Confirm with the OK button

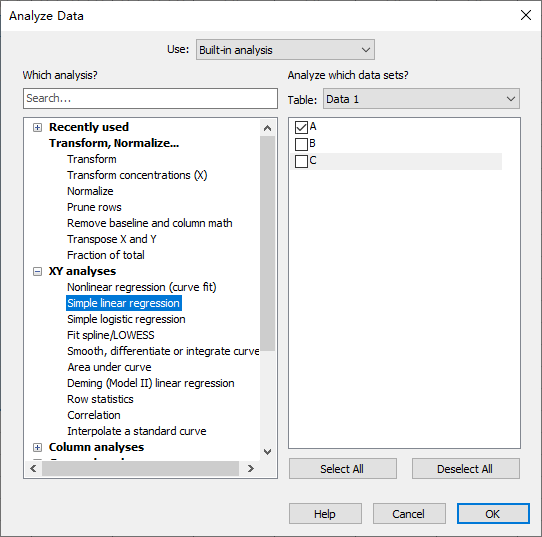493,514
